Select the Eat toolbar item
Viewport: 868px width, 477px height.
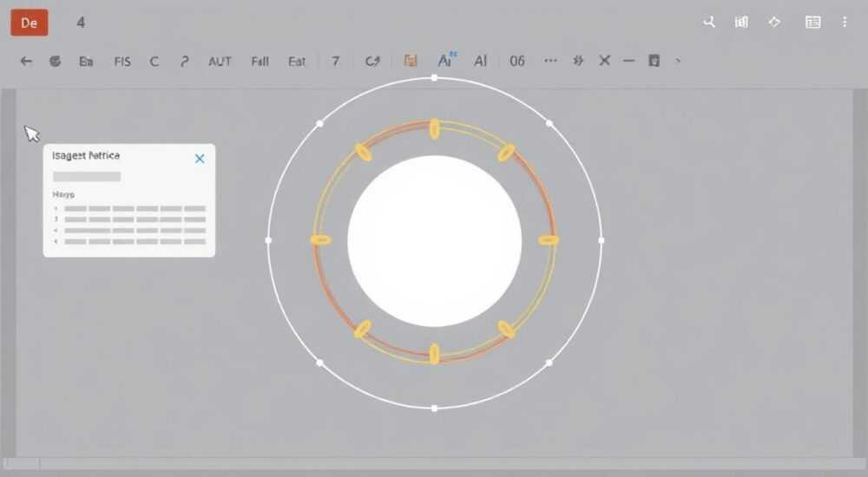297,62
